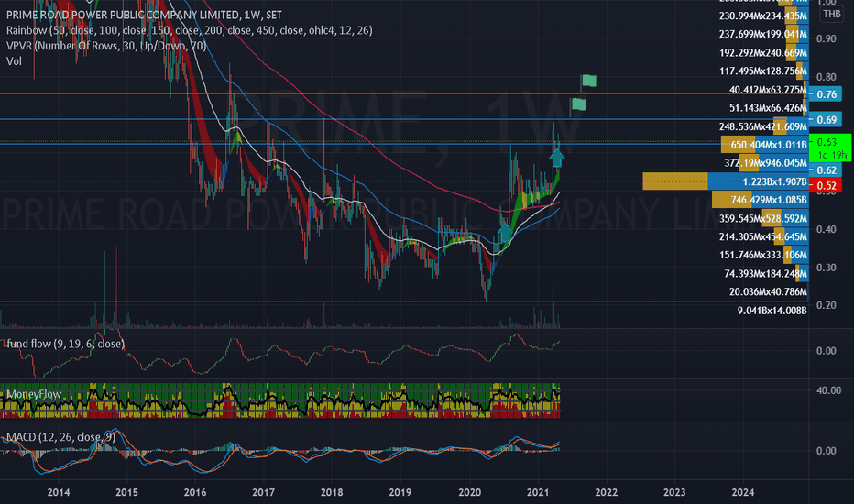
Task: Select the 51.143Mx66.426M volume profile row
Action: [x=768, y=108]
